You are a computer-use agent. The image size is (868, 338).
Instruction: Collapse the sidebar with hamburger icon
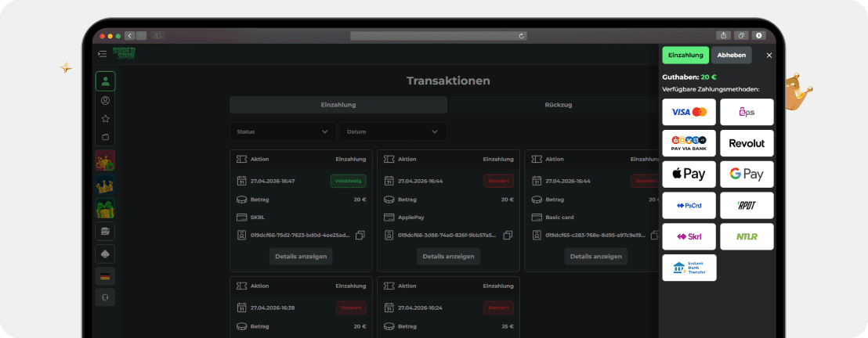pyautogui.click(x=103, y=54)
